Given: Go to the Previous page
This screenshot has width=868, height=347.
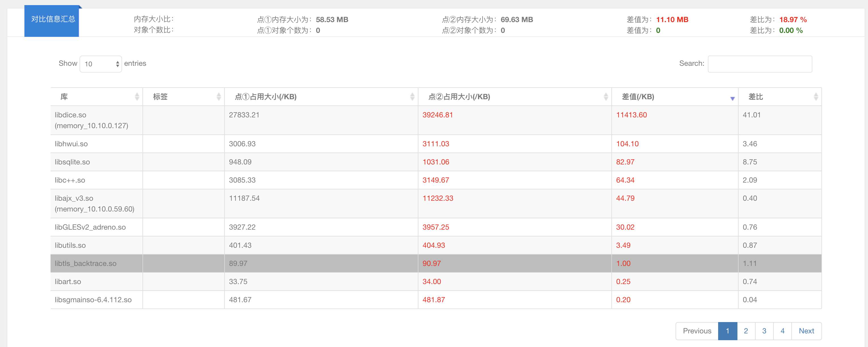Looking at the screenshot, I should click(697, 331).
